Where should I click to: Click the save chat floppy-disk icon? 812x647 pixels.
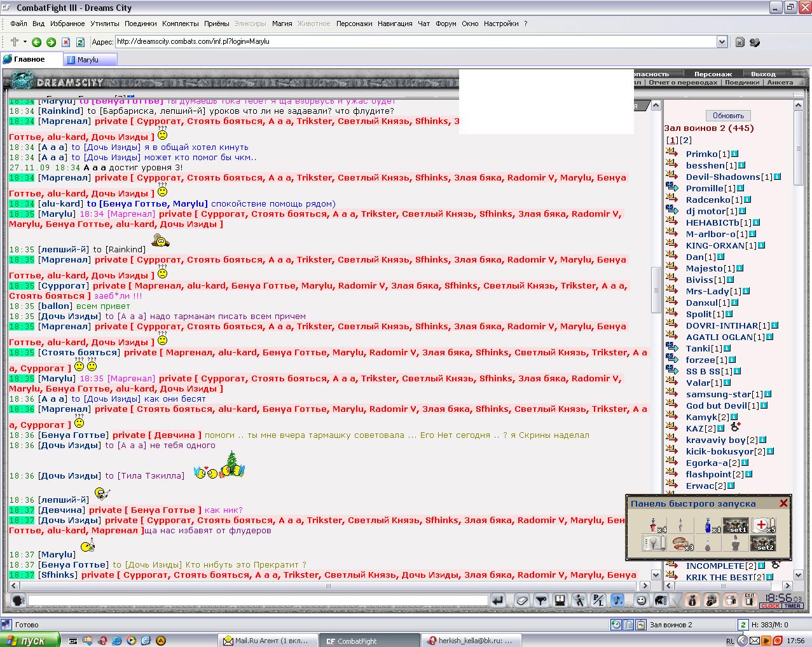coord(560,600)
